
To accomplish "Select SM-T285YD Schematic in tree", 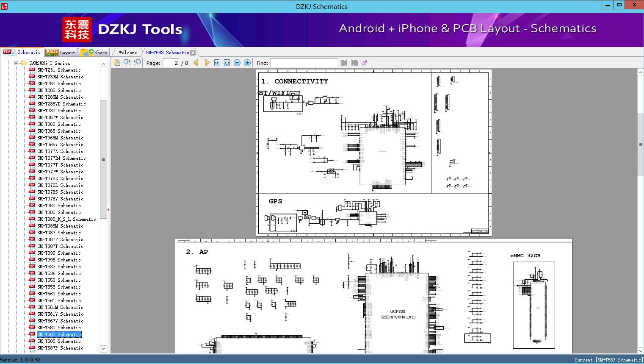I will (x=61, y=104).
